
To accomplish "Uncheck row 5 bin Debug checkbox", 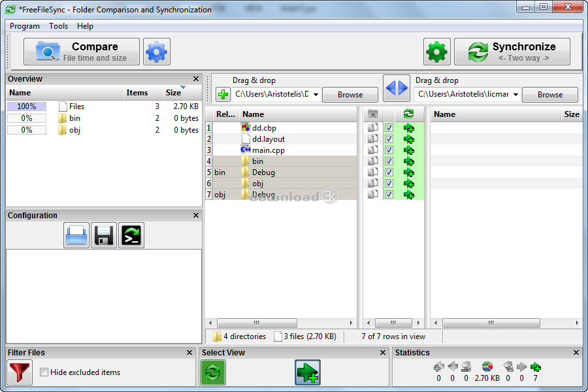I will tap(389, 172).
